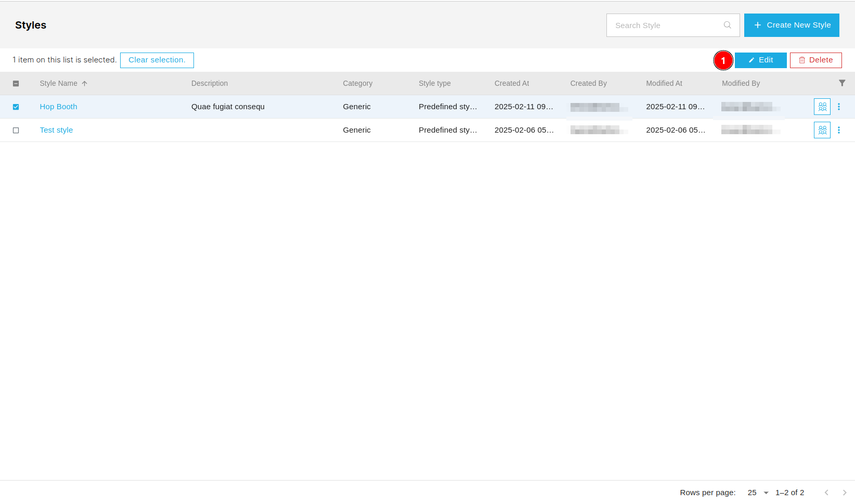The width and height of the screenshot is (855, 504).
Task: Click Modified At 2025-02-11 cell
Action: click(676, 107)
